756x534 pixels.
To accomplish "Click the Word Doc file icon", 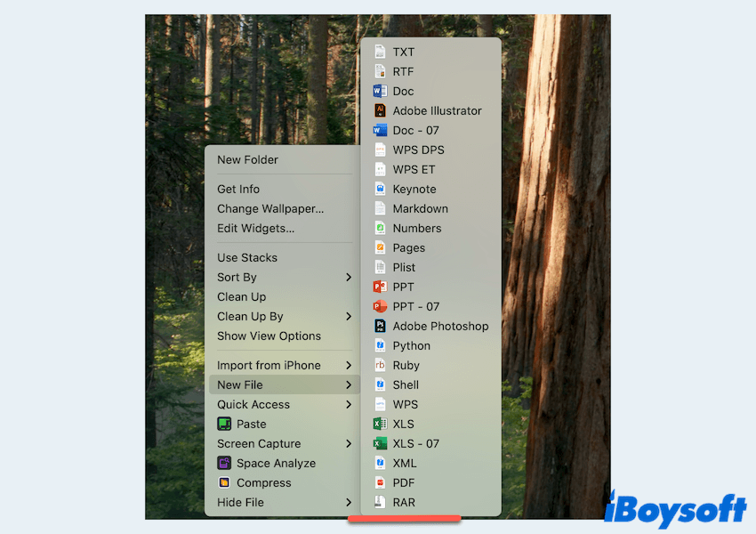I will pyautogui.click(x=380, y=92).
